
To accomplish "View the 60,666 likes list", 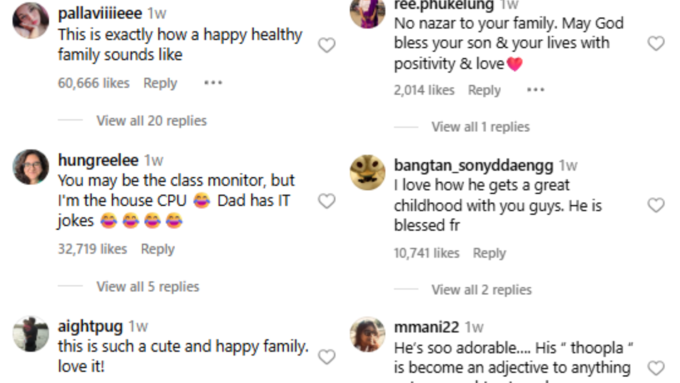I will pos(94,83).
